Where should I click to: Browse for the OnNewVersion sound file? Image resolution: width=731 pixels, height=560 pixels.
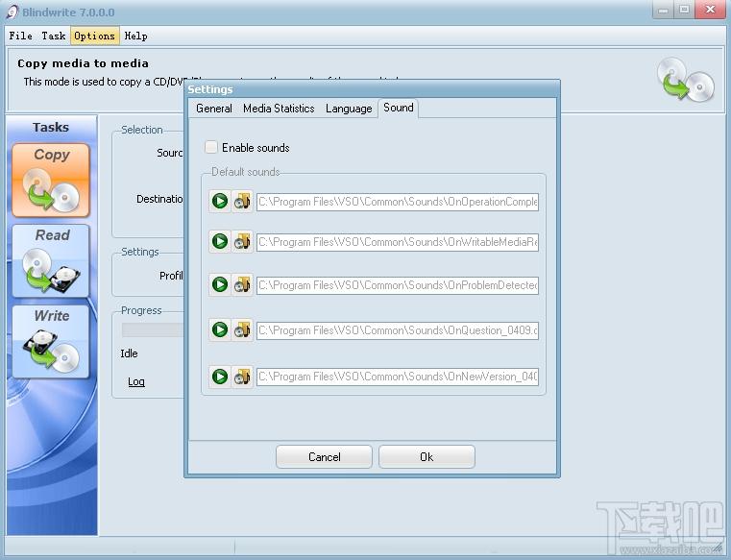coord(242,377)
